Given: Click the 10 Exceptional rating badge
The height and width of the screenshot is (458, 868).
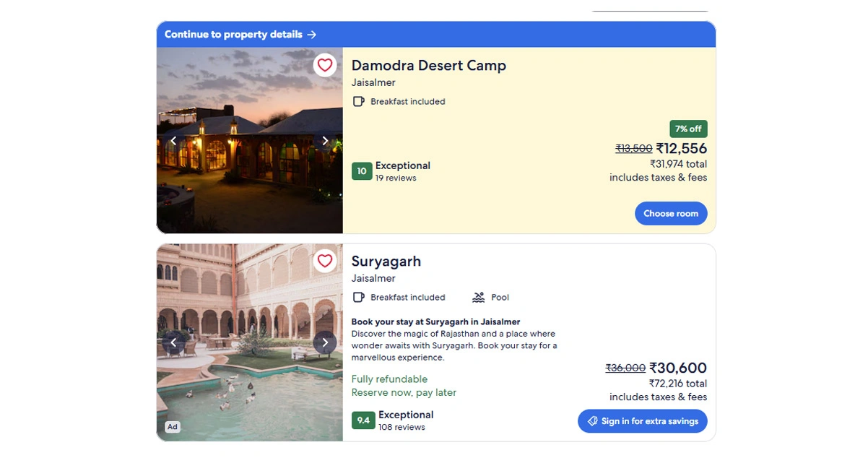Looking at the screenshot, I should point(362,171).
